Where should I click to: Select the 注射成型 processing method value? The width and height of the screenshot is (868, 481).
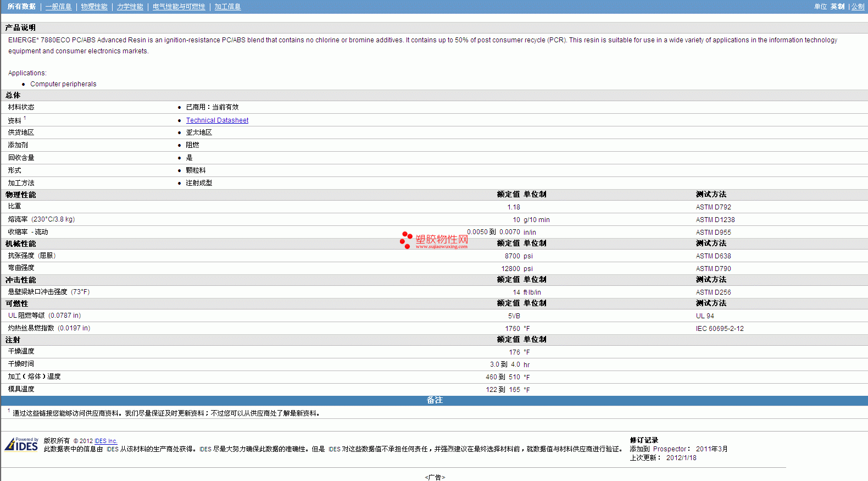[199, 183]
